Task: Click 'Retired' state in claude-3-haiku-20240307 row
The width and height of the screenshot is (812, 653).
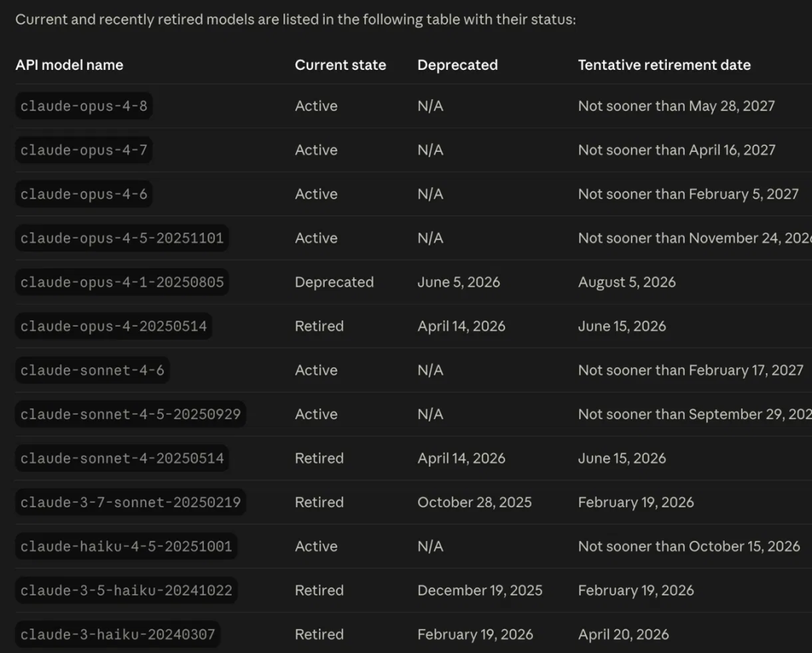Action: pos(319,634)
